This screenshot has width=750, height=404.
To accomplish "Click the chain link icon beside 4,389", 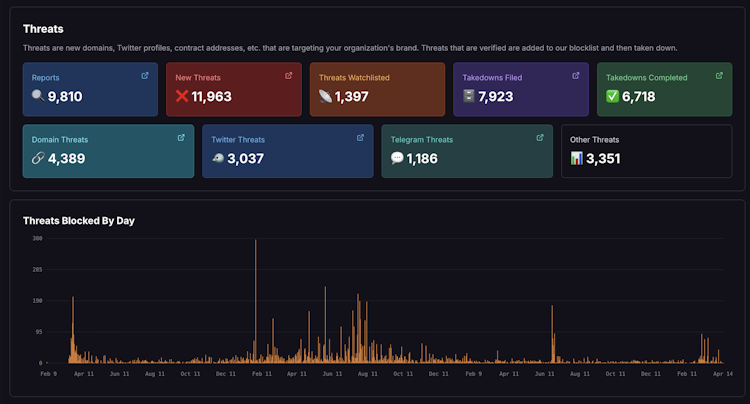I will point(38,158).
